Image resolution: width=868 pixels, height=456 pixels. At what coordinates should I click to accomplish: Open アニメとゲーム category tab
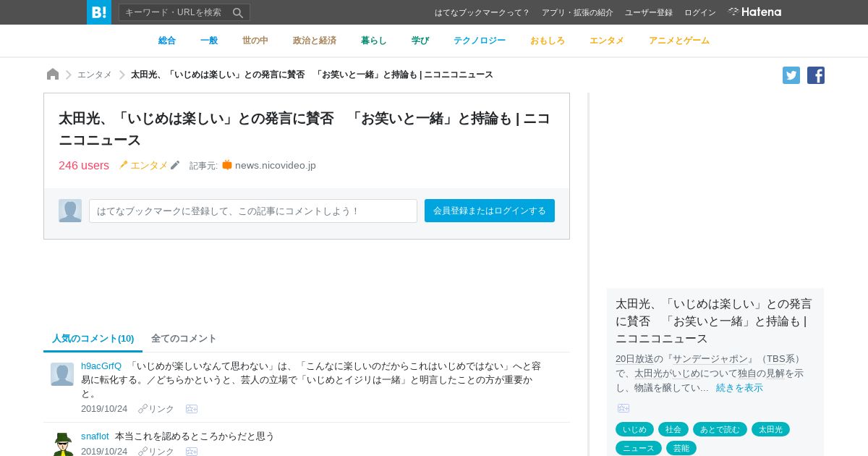679,41
